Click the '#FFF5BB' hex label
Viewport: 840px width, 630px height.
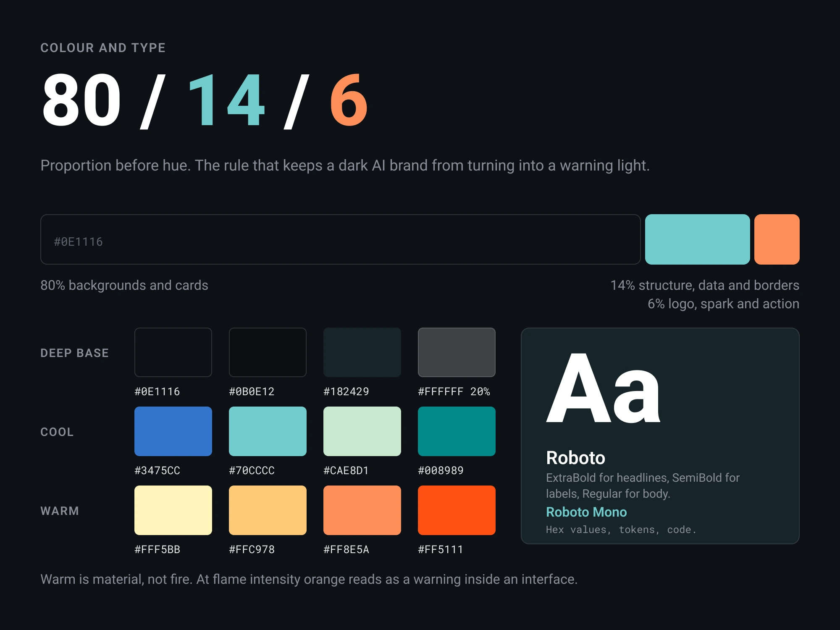157,549
